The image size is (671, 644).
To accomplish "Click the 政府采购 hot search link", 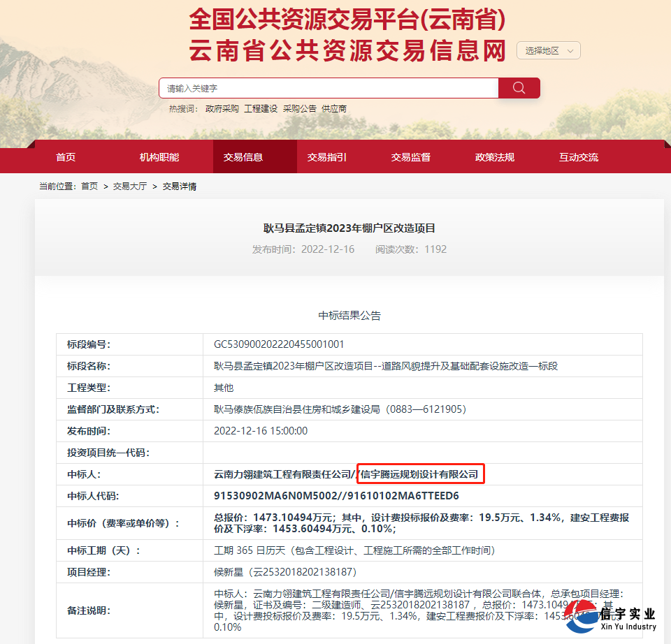I will point(223,109).
